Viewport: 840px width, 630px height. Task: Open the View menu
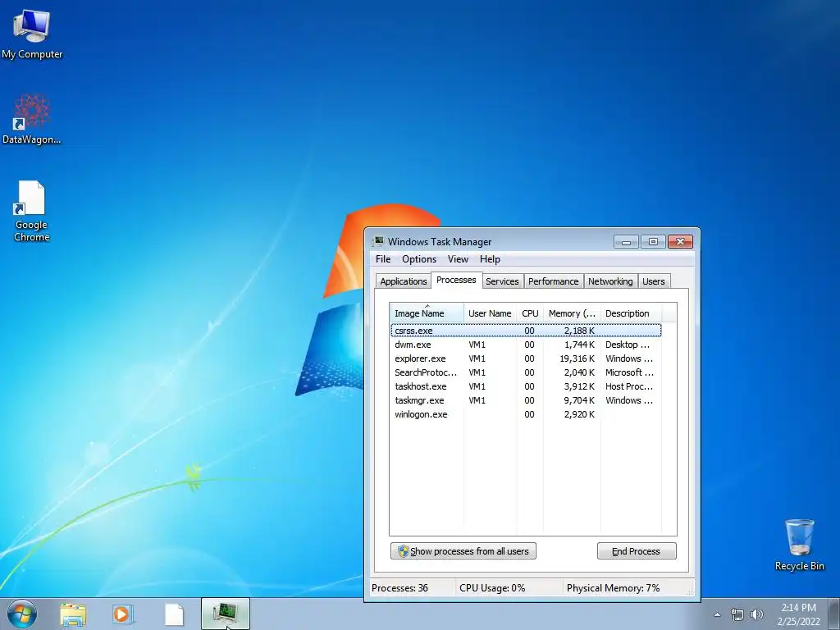(458, 259)
